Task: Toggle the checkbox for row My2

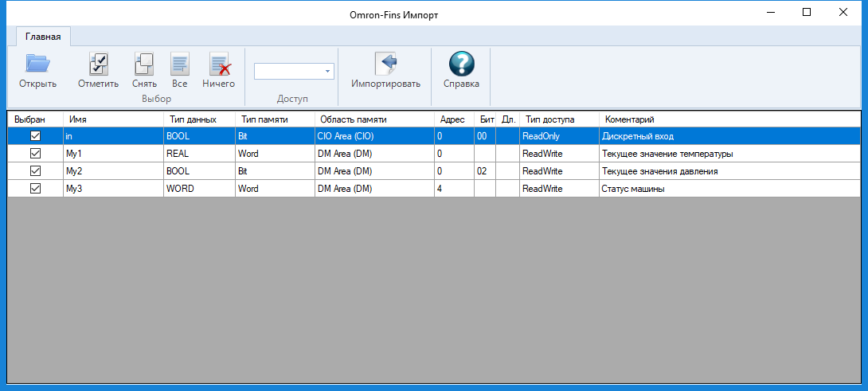Action: pos(35,171)
